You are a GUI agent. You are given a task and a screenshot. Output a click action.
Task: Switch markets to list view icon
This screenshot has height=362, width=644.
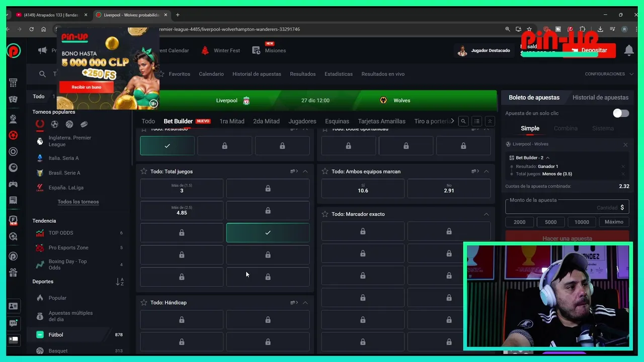[x=476, y=121]
